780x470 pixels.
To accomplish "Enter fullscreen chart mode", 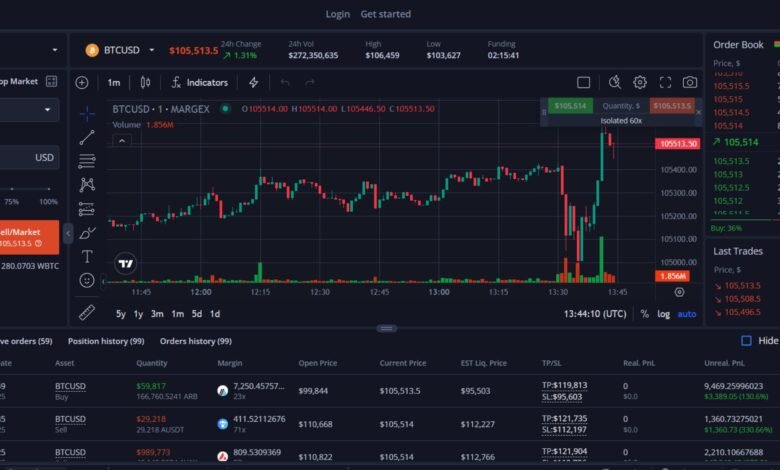I will click(x=665, y=83).
